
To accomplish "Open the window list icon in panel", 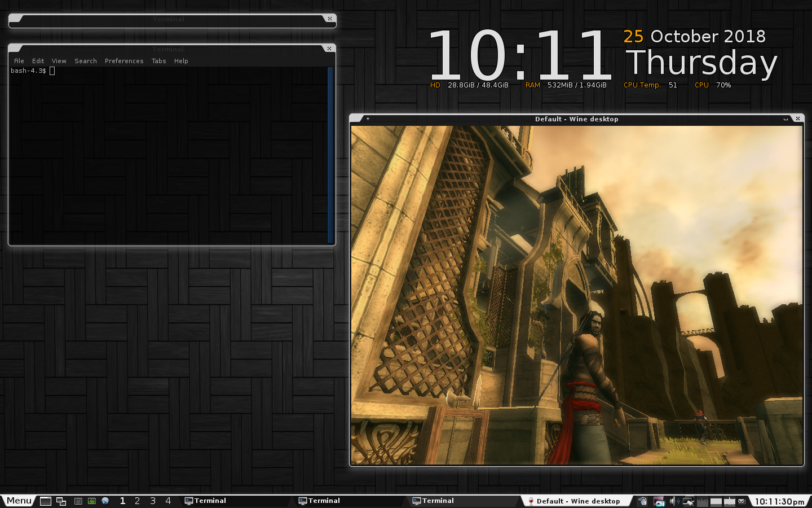I will [61, 501].
